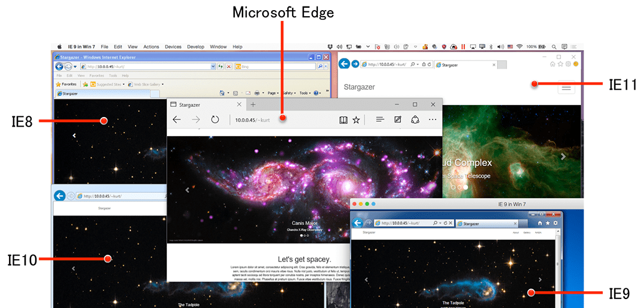644x308 pixels.
Task: Click IE8 search magnifier button
Action: pyautogui.click(x=320, y=66)
